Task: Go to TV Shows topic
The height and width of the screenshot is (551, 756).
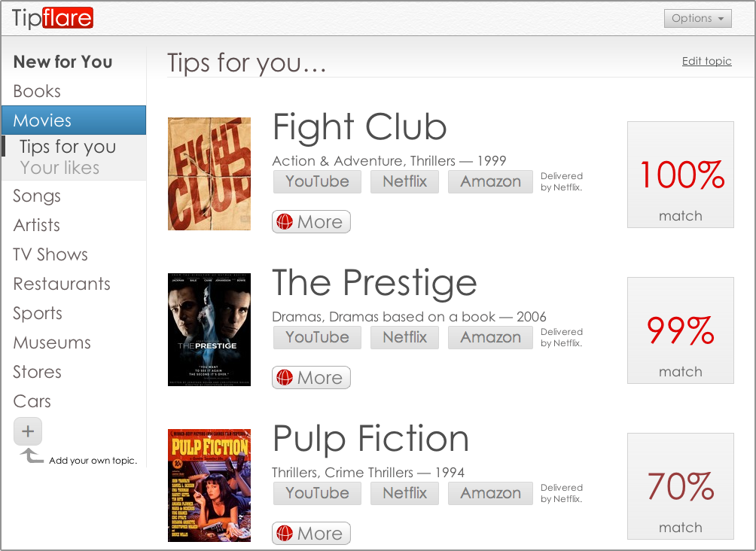Action: pyautogui.click(x=50, y=254)
